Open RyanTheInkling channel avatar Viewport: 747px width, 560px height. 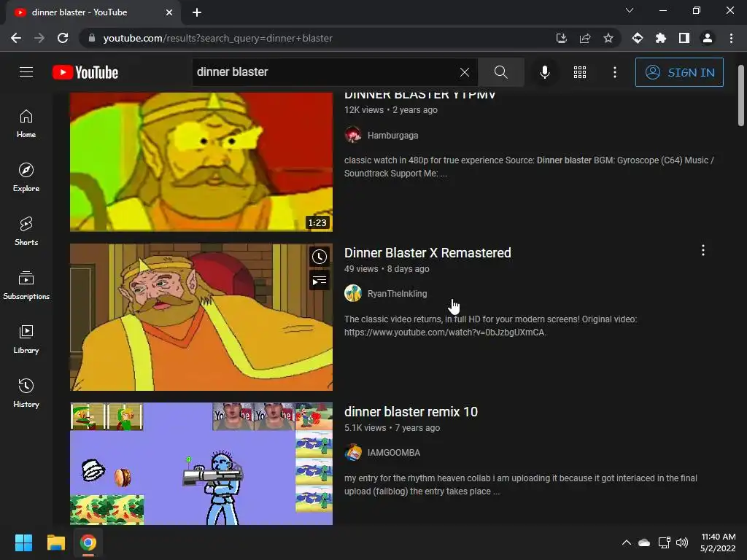tap(353, 293)
